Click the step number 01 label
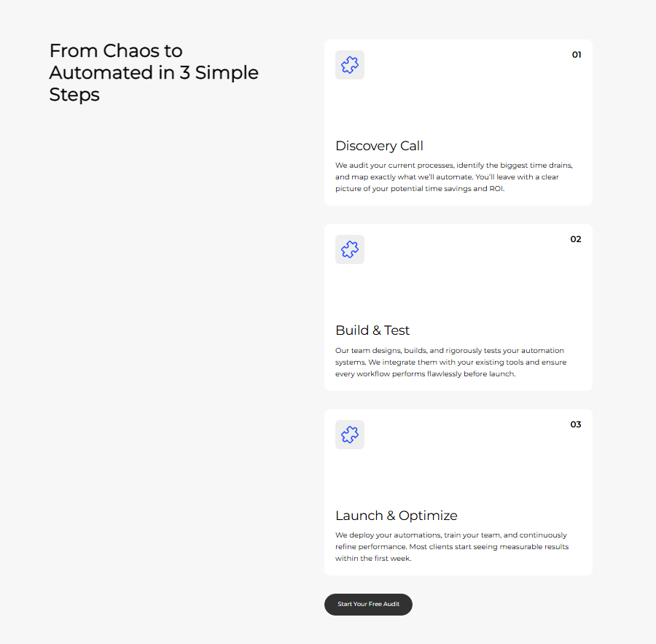The width and height of the screenshot is (656, 644). (577, 55)
